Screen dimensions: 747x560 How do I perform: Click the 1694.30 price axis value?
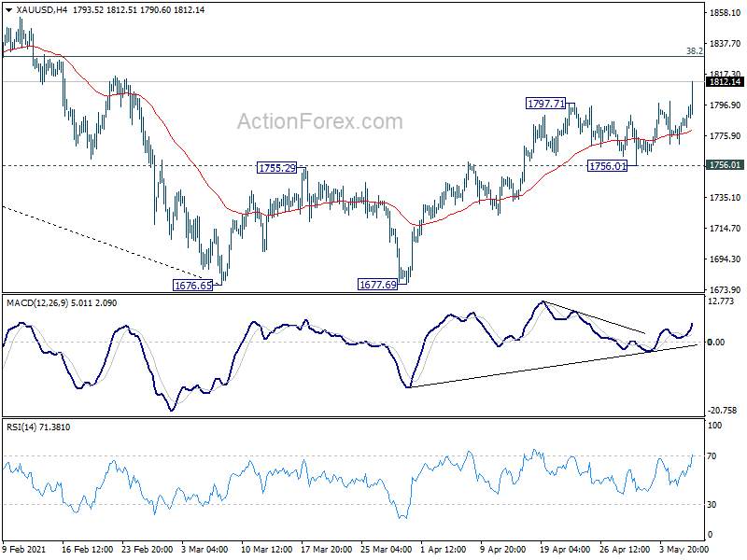click(x=725, y=259)
